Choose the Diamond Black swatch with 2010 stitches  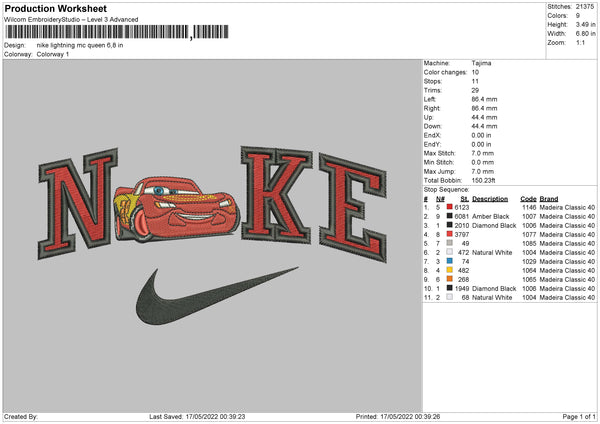coord(450,225)
